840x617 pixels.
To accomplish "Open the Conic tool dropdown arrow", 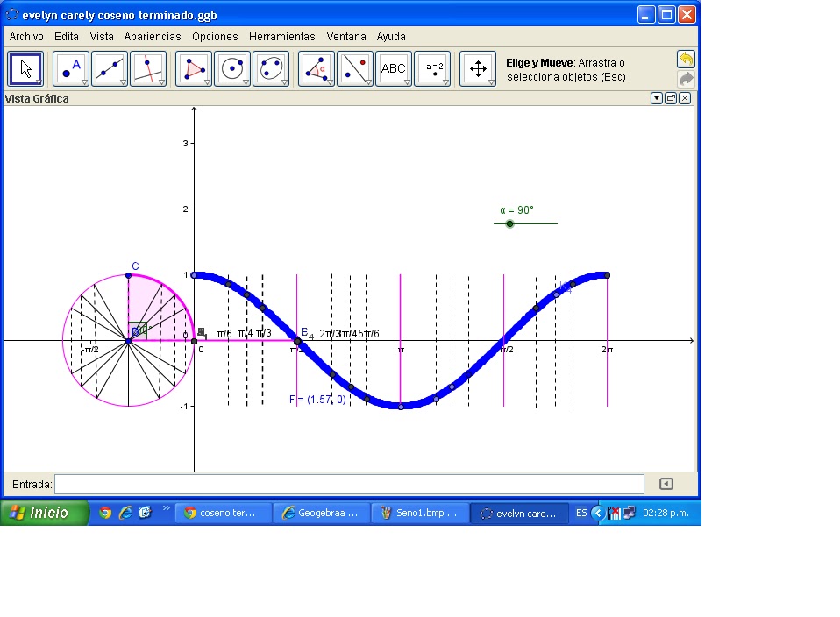I will tap(284, 82).
